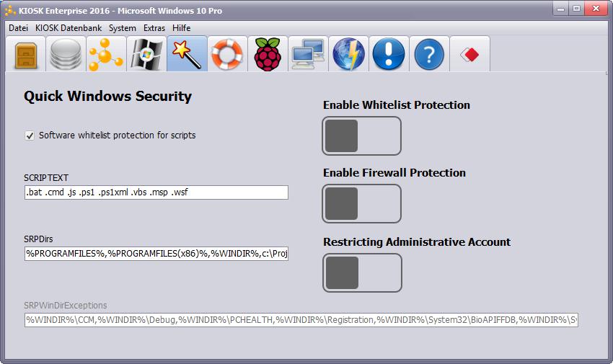Click the blue exclamation mark icon
This screenshot has height=364, width=613.
click(x=389, y=54)
